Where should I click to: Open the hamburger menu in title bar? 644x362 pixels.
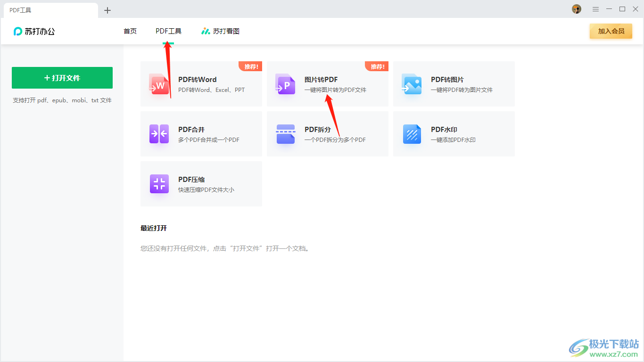click(x=596, y=9)
